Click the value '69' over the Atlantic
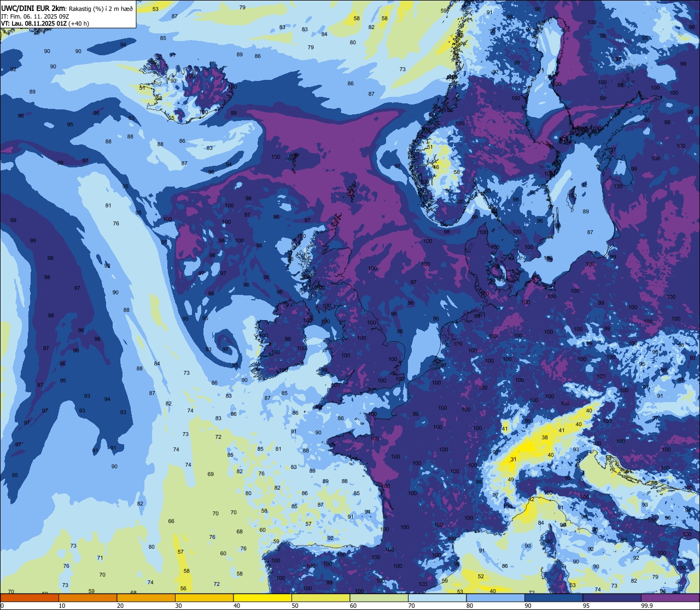This screenshot has height=610, width=700. (x=211, y=474)
